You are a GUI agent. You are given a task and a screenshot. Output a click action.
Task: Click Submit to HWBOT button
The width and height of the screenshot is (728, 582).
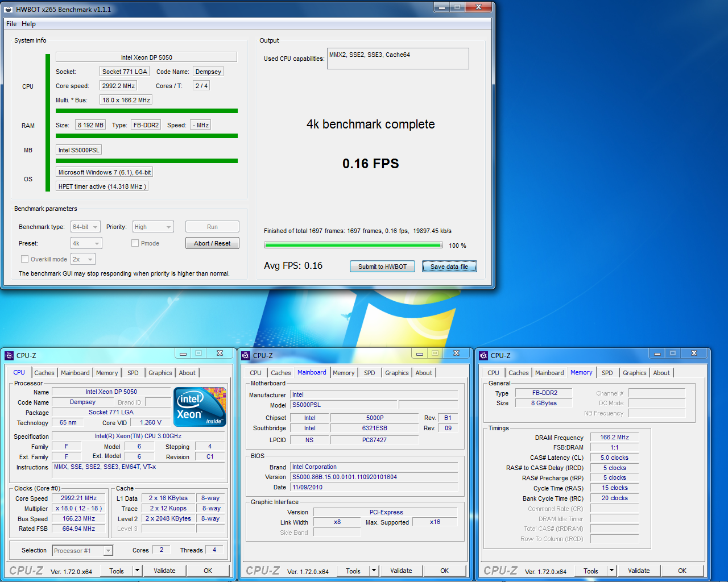click(382, 267)
